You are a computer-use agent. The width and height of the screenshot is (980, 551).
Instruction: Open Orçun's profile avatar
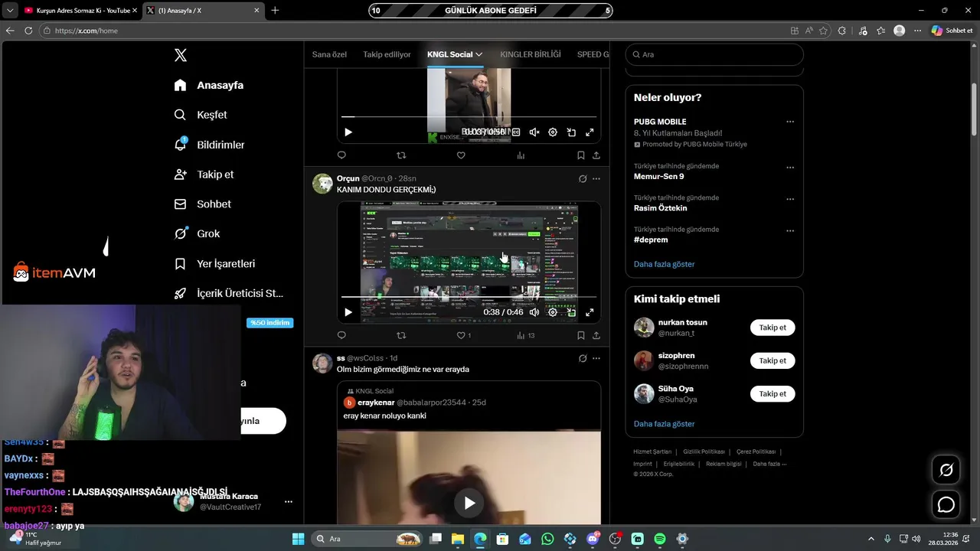click(322, 184)
